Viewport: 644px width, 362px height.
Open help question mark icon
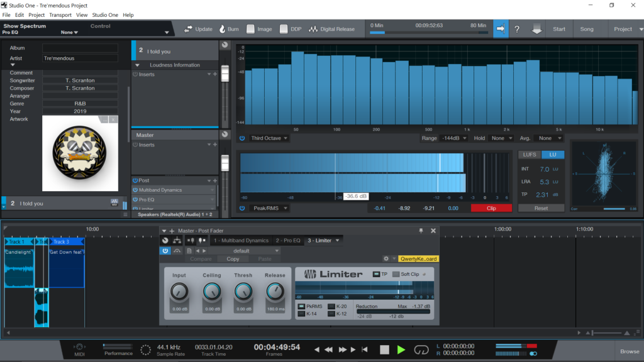click(517, 29)
